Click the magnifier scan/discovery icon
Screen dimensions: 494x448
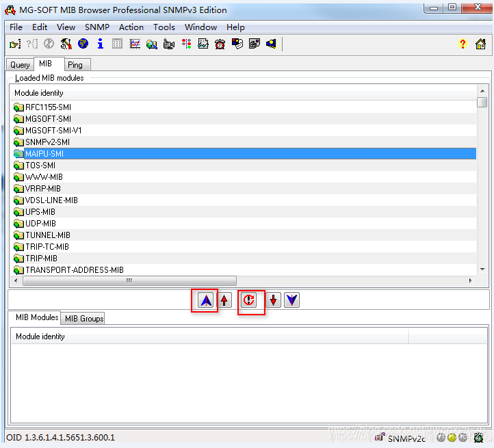151,44
